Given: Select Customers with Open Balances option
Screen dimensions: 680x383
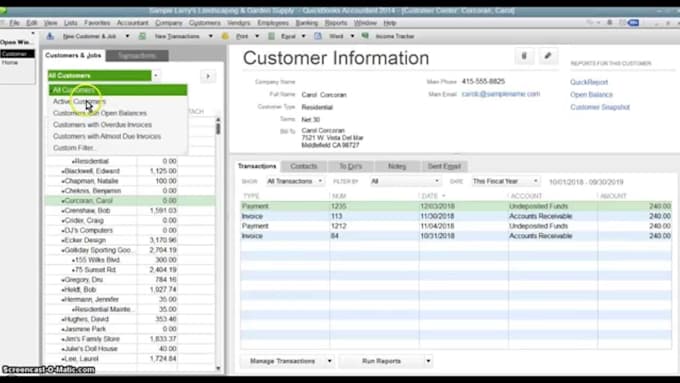Looking at the screenshot, I should pyautogui.click(x=100, y=113).
